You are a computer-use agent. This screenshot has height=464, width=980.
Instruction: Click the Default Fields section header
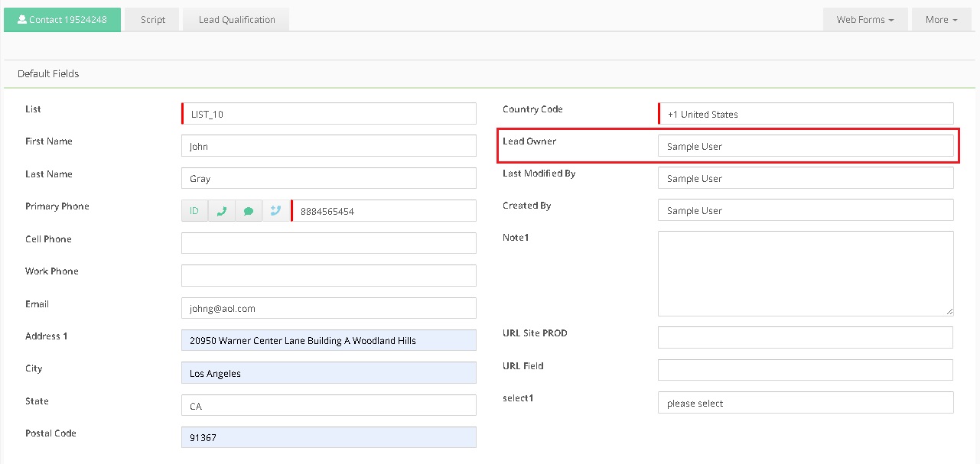coord(48,74)
